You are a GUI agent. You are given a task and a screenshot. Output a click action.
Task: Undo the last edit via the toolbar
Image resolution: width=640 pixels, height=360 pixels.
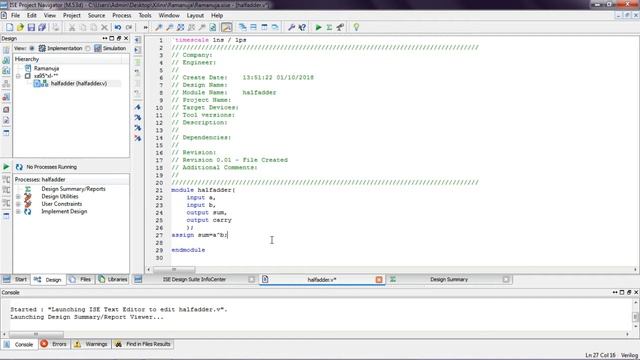(x=118, y=27)
